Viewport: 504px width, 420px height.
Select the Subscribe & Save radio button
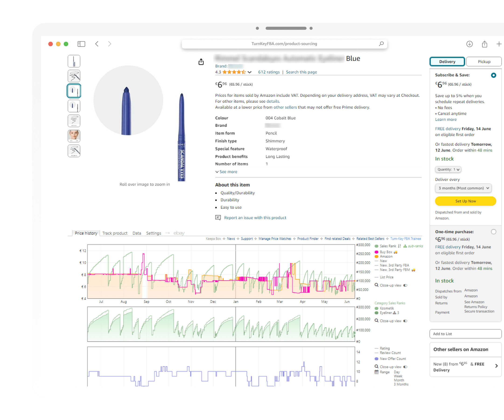click(x=493, y=75)
